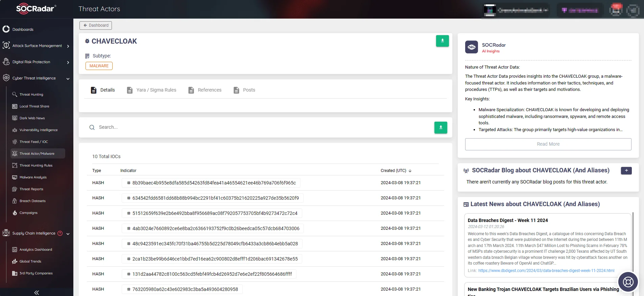Open Threat Hunting in the sidebar
The width and height of the screenshot is (644, 296).
pos(31,95)
